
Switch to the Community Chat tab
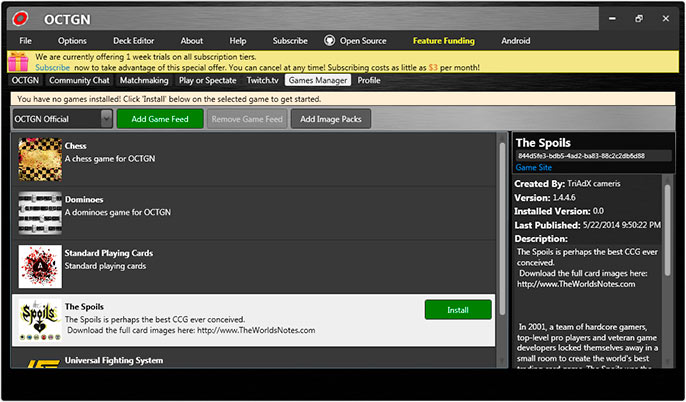tap(79, 80)
